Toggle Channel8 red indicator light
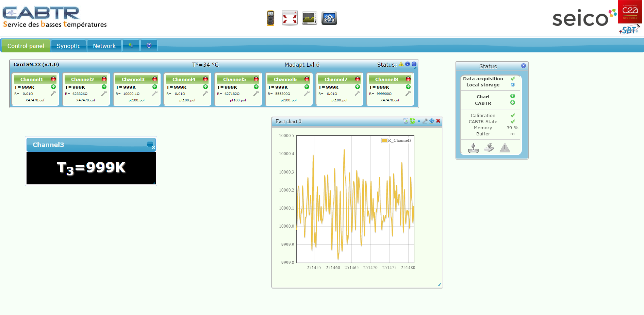The height and width of the screenshot is (315, 644). 408,79
